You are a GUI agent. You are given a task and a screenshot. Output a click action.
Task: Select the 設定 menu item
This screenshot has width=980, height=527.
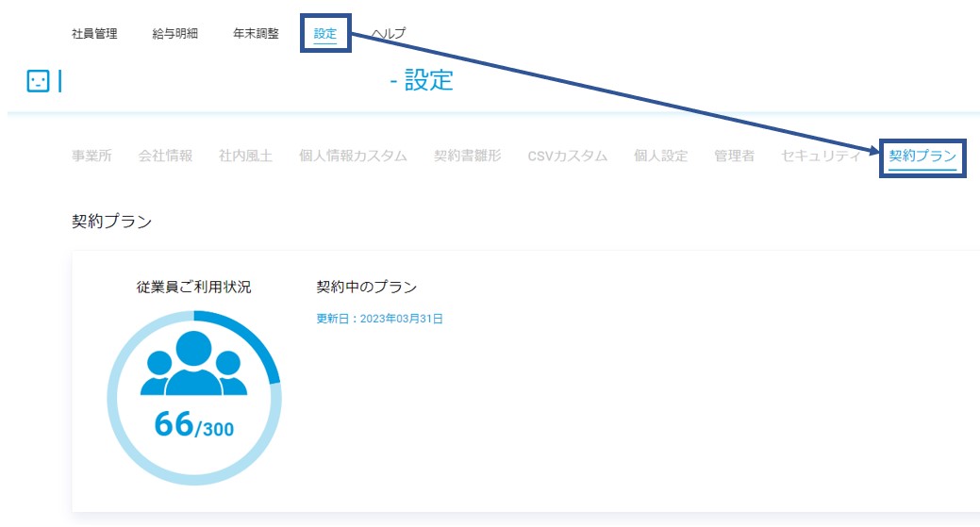tap(325, 34)
